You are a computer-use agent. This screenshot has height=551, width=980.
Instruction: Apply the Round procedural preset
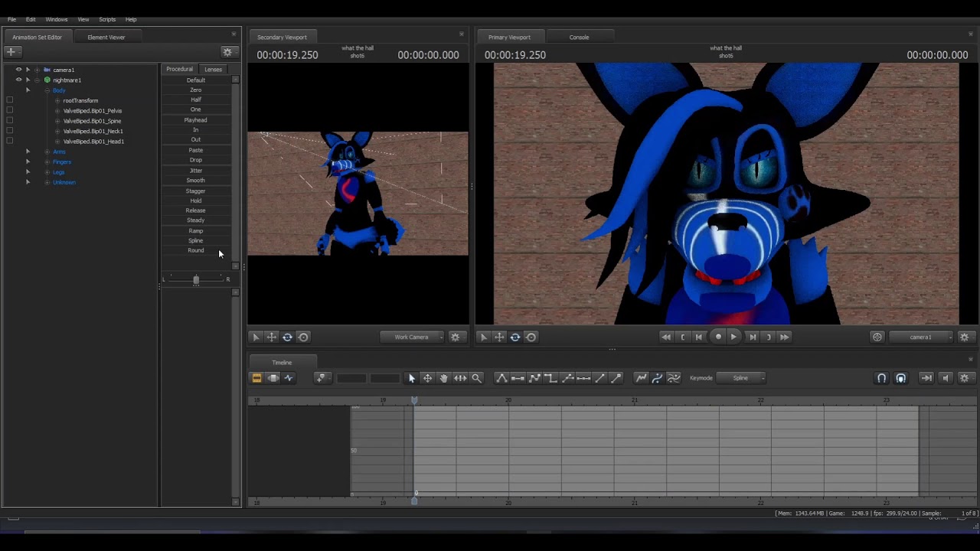[x=196, y=250]
